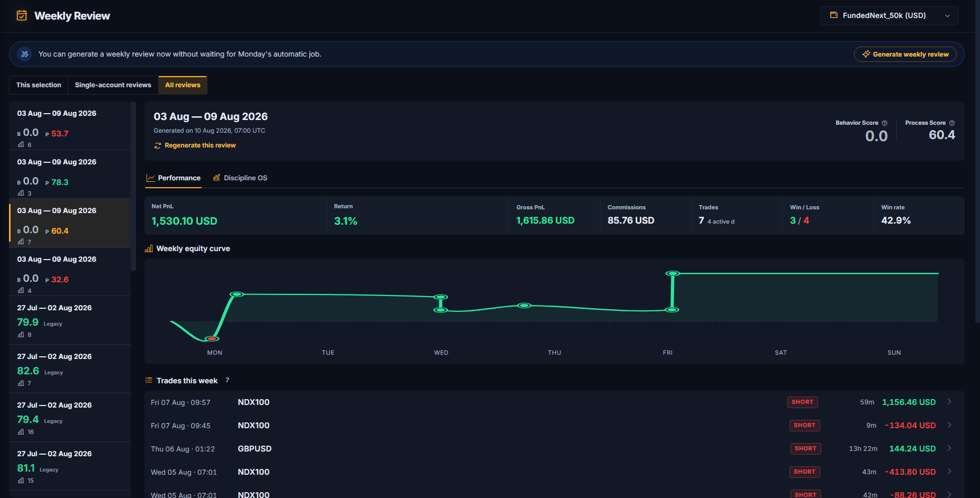Viewport: 980px width, 498px height.
Task: Click the red Monday low point on equity curve
Action: (212, 338)
